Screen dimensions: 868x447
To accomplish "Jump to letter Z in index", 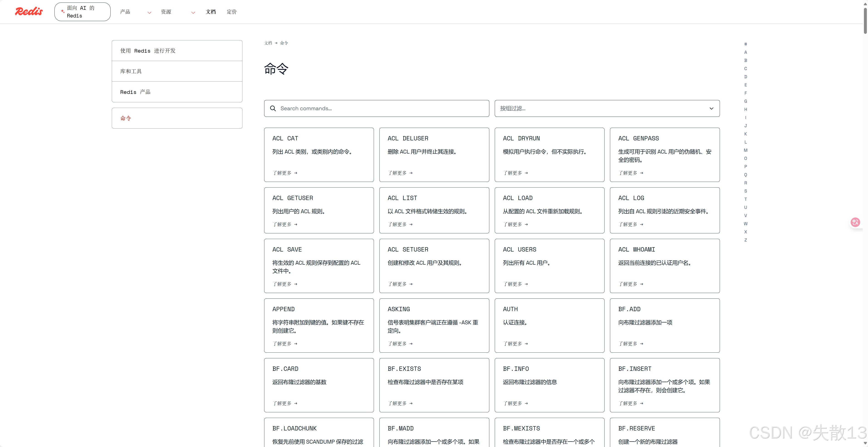I will [x=745, y=240].
